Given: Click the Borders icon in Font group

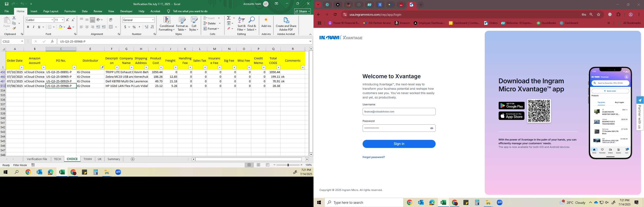Looking at the screenshot, I should (x=50, y=27).
